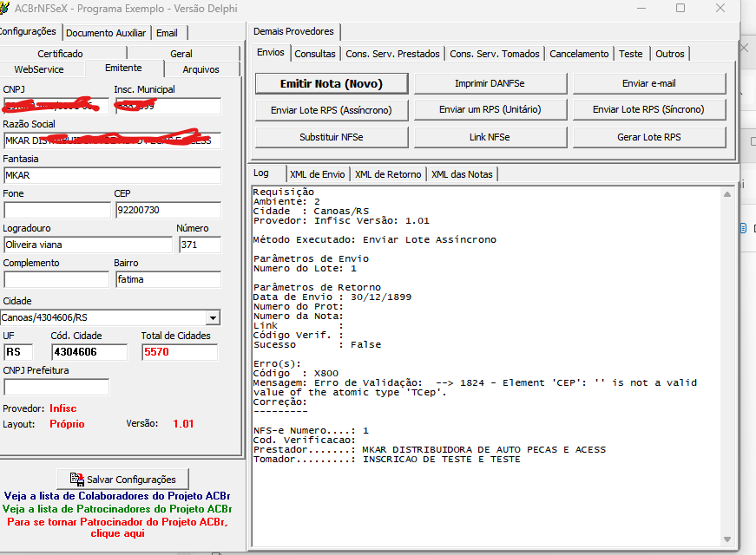The image size is (756, 555).
Task: Click Gerar Lote RPS button
Action: (x=649, y=137)
